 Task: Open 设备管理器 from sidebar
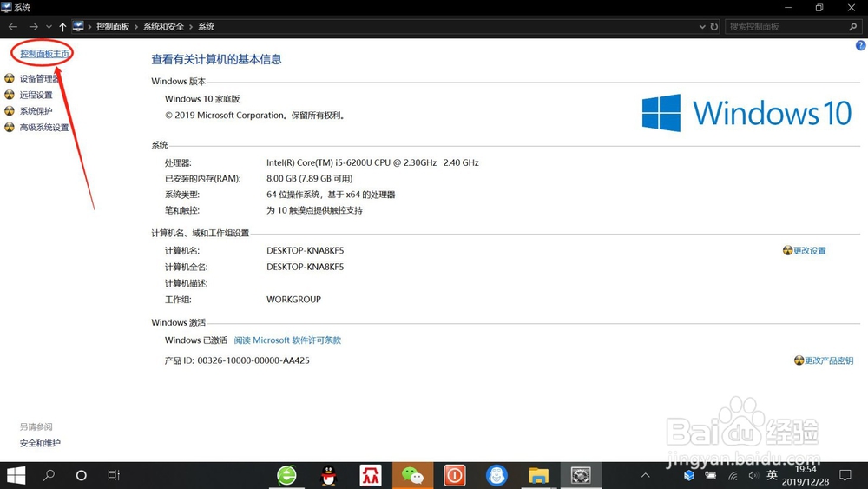coord(39,79)
